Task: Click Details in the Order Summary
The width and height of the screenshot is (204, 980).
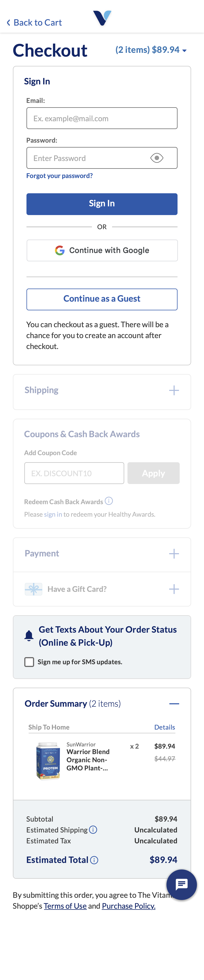Action: [164, 727]
